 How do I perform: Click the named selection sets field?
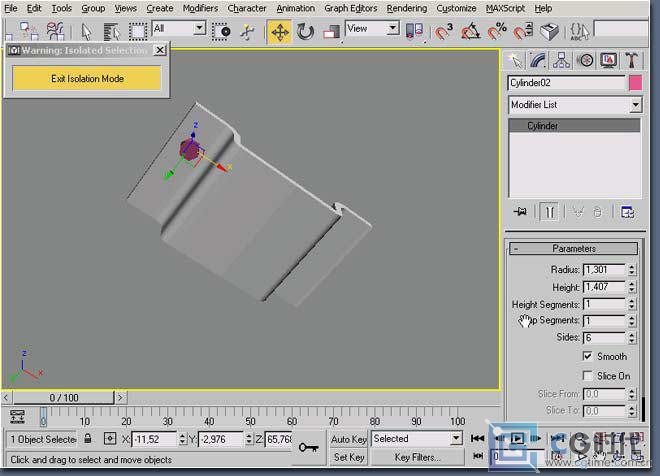(621, 29)
